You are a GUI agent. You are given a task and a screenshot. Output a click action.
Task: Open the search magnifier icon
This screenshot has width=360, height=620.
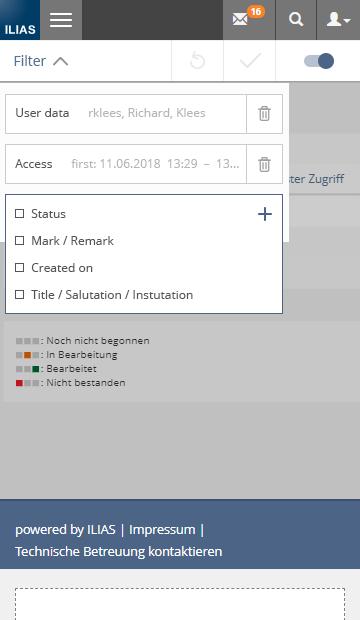click(296, 20)
